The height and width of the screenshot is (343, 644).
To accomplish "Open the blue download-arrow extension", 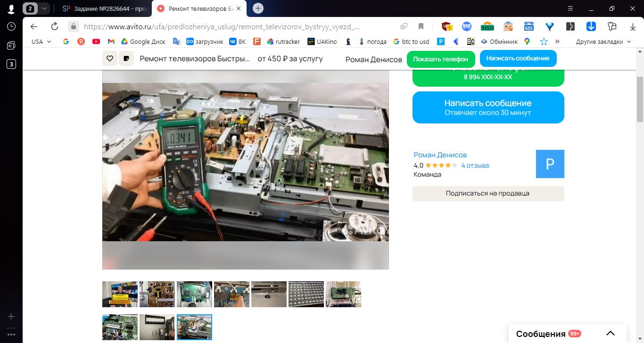I will point(591,26).
